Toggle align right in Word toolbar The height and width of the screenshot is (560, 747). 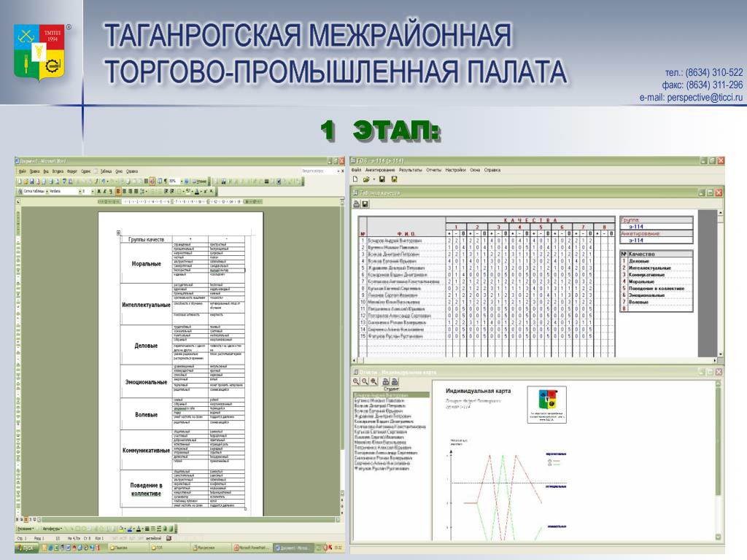(x=130, y=192)
